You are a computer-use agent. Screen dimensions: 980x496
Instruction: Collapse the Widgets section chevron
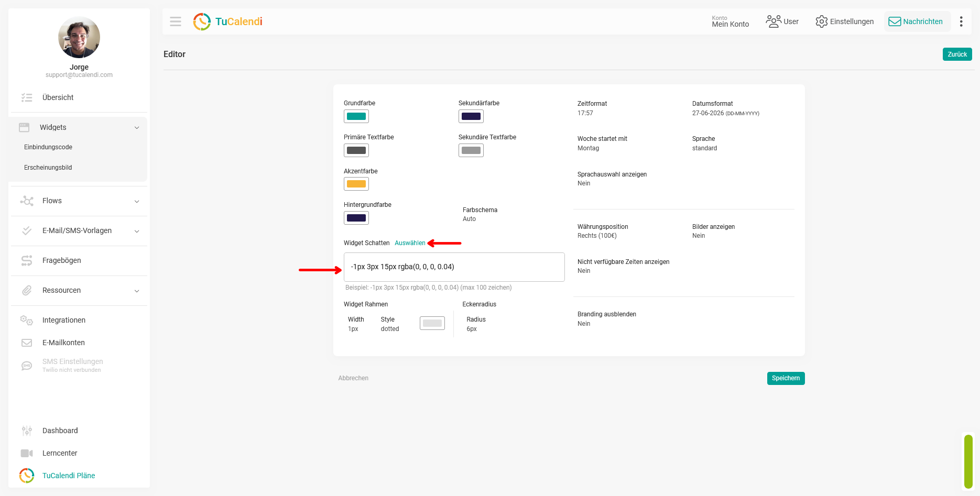pyautogui.click(x=137, y=128)
